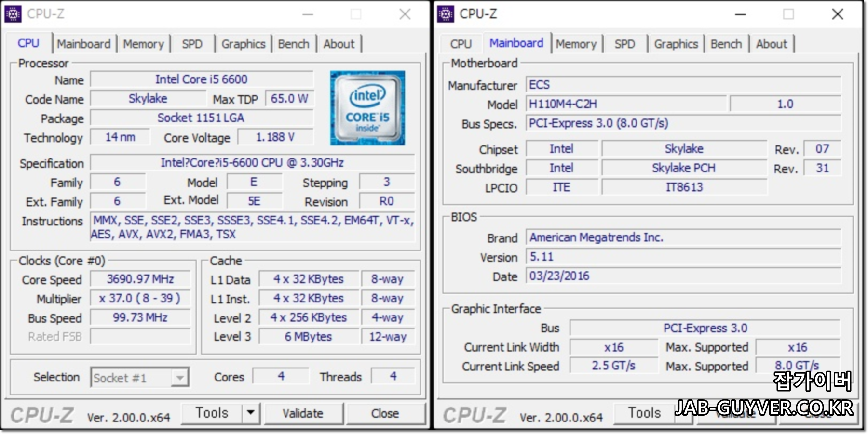Screen dimensions: 868x434
Task: Click Threads count value '4'
Action: 393,376
